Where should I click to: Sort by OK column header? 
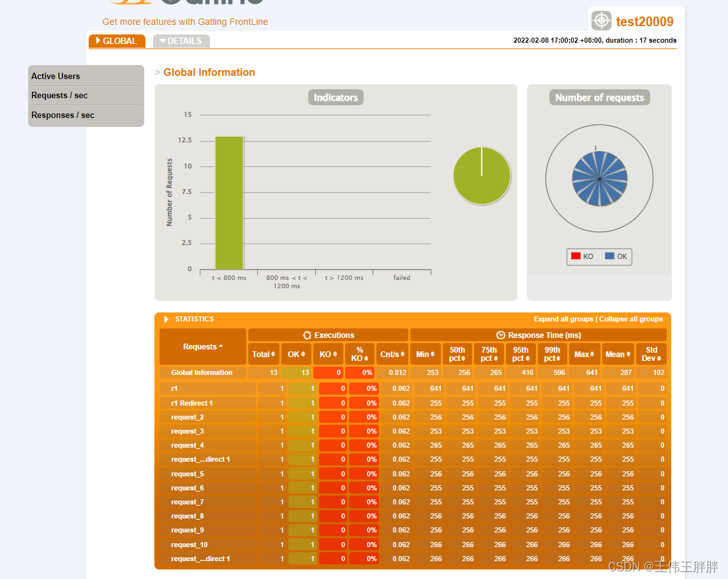tap(296, 354)
